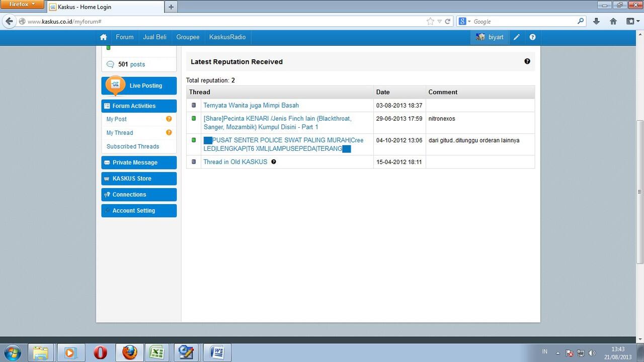The image size is (644, 362).
Task: Click the Comment column header
Action: [480, 92]
